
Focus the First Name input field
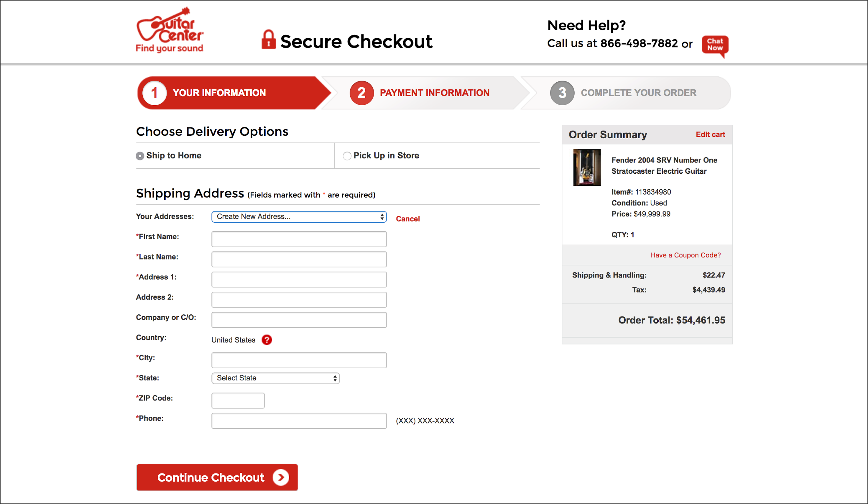point(299,239)
